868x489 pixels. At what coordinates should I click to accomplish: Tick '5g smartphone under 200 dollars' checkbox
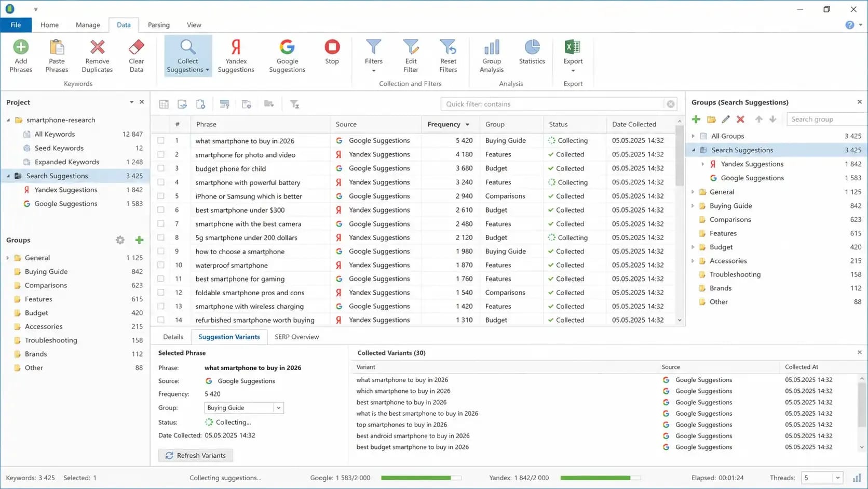[x=161, y=237]
